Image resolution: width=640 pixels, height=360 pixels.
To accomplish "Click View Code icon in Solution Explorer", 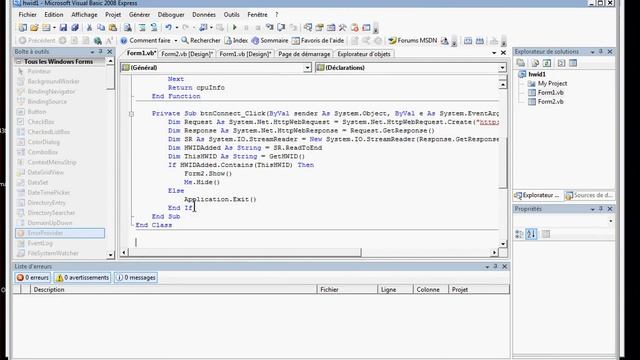I will coord(561,63).
